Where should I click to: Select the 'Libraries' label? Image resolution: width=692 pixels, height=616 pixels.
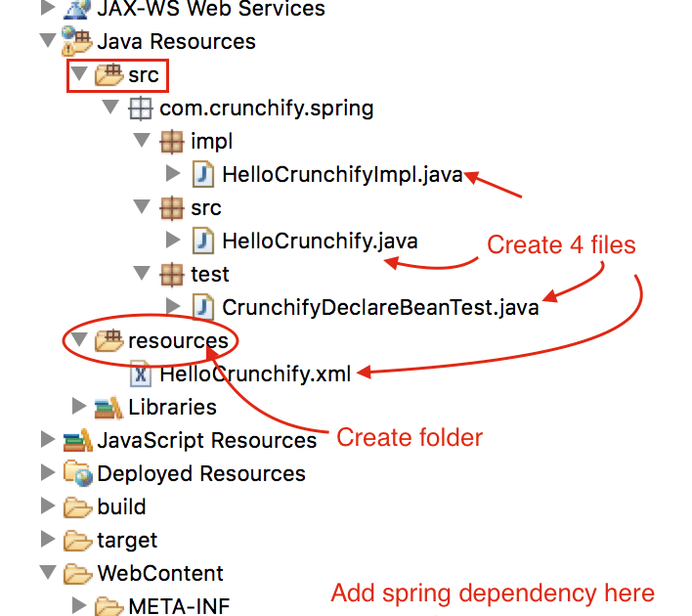tap(173, 407)
